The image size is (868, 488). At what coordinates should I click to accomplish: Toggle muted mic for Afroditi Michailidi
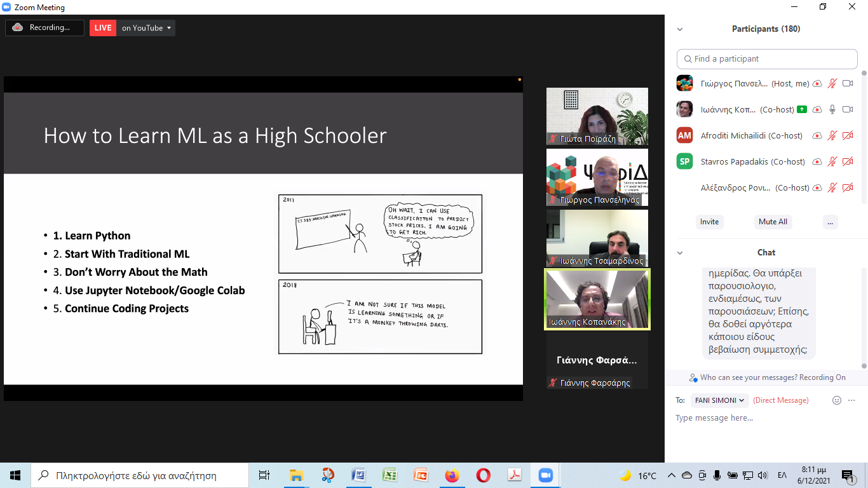(832, 135)
